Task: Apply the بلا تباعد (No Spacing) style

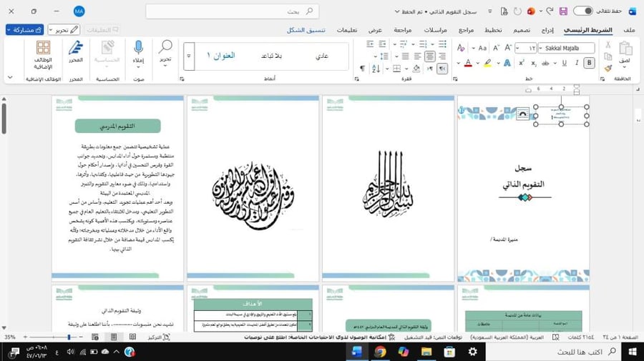Action: (271, 56)
